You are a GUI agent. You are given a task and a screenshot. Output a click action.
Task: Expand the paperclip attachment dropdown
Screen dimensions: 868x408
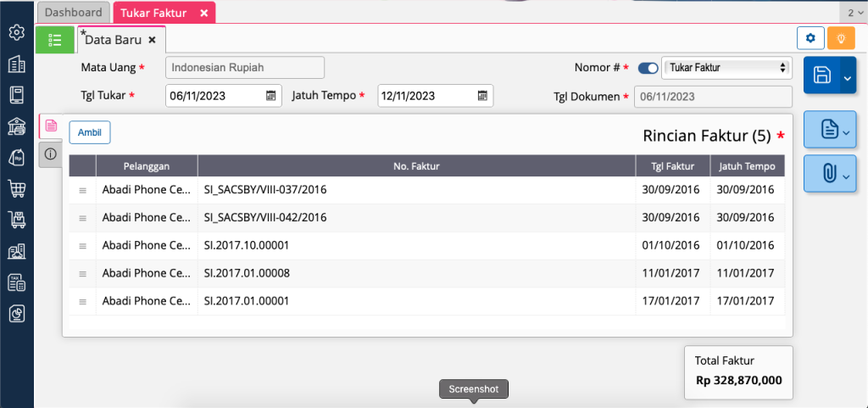[x=830, y=174]
